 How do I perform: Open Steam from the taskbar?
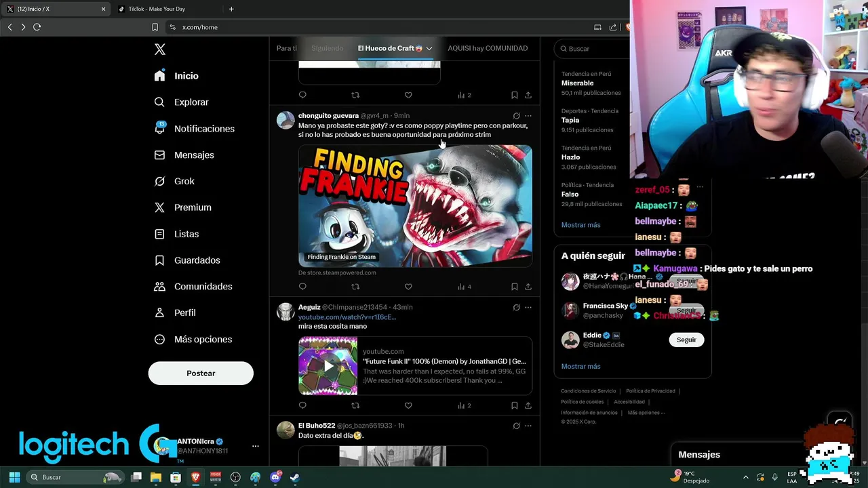point(294,477)
